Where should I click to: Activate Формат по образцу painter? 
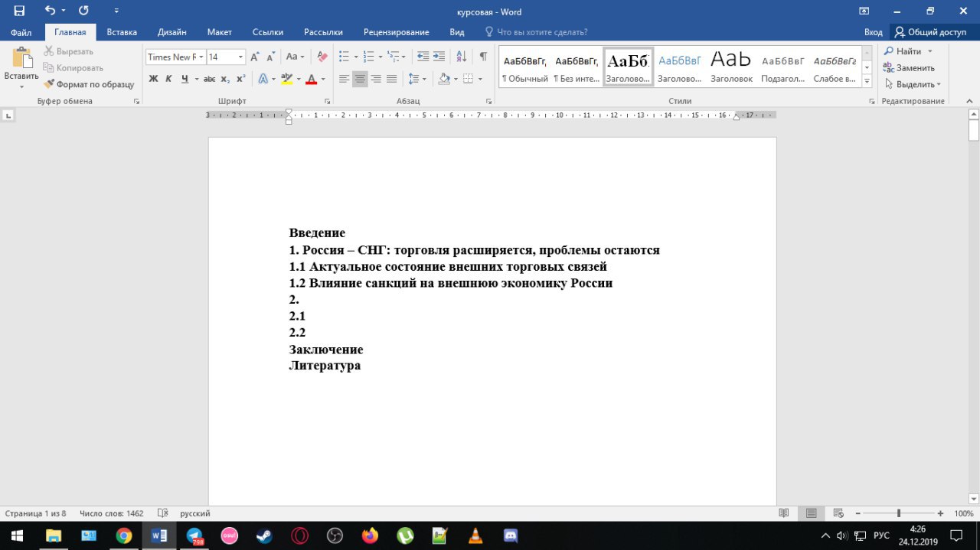coord(89,84)
